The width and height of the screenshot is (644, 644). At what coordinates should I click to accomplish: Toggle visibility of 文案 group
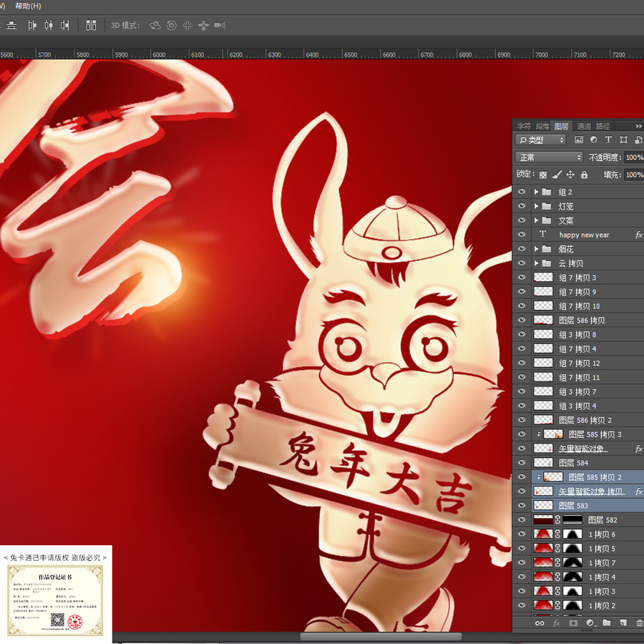pyautogui.click(x=522, y=220)
